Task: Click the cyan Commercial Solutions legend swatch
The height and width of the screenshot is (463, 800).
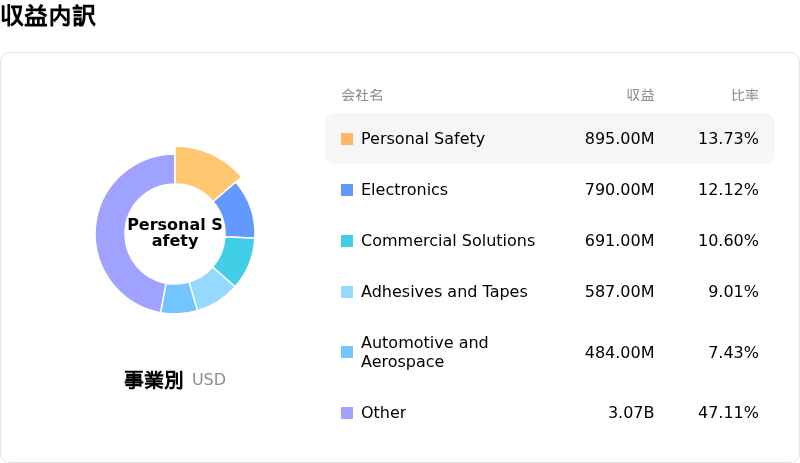Action: [x=347, y=241]
